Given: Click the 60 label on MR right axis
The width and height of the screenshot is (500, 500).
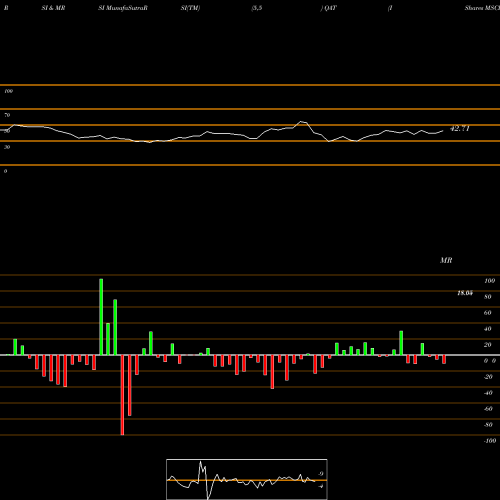Looking at the screenshot, I should pyautogui.click(x=488, y=313).
